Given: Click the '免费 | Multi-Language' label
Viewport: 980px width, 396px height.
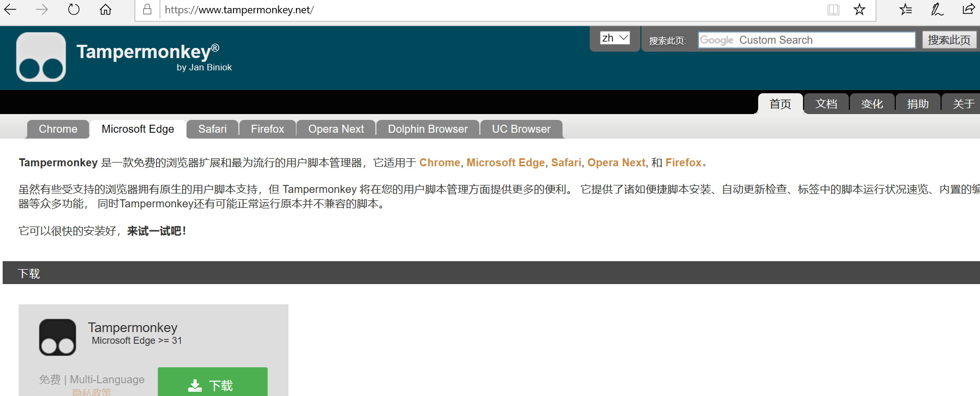Looking at the screenshot, I should (x=92, y=379).
